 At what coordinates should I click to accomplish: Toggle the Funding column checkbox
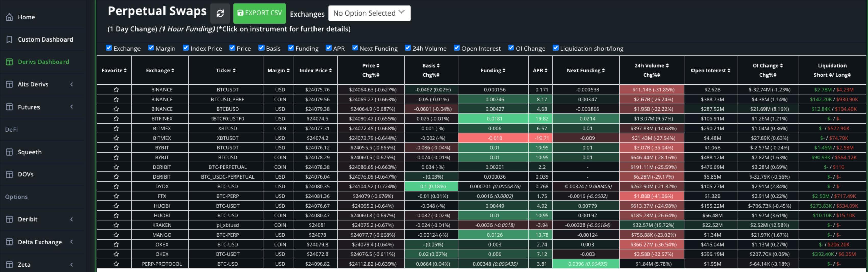[x=291, y=48]
